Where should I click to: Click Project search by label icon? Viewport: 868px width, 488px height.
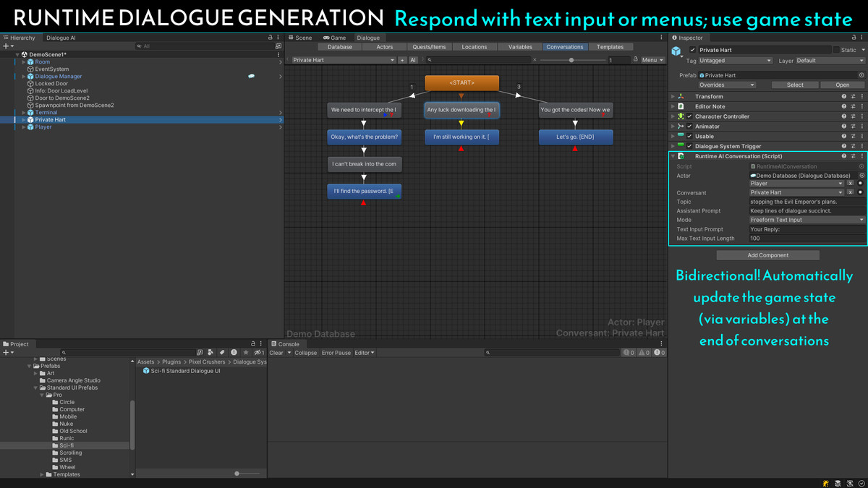coord(222,353)
